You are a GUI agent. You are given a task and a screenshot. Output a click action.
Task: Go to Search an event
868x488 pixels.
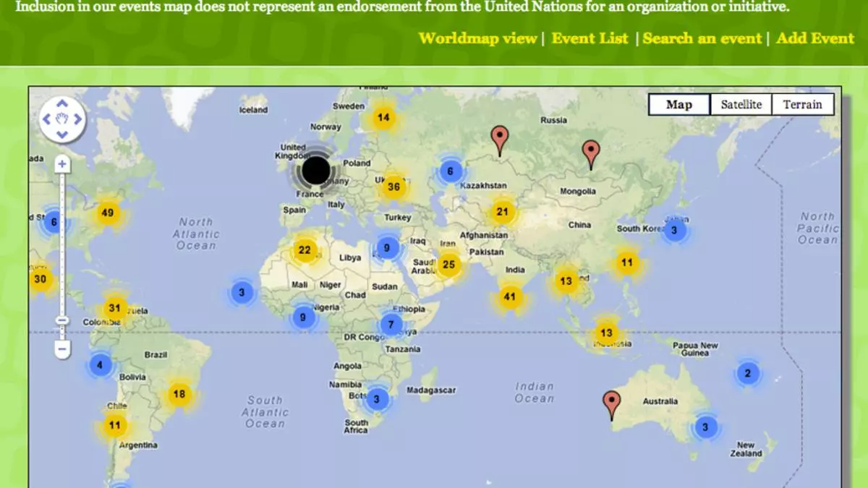tap(702, 38)
